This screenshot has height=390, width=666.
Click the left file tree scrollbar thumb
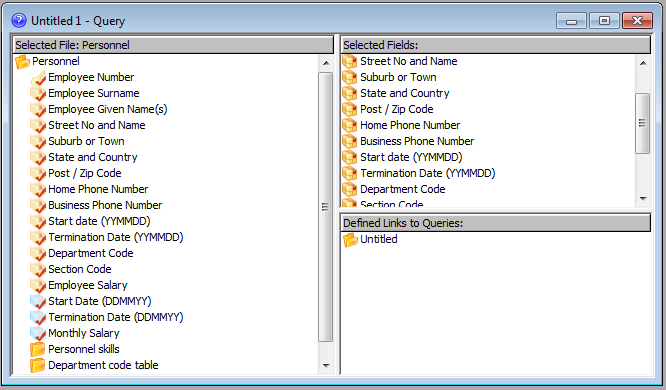(326, 206)
